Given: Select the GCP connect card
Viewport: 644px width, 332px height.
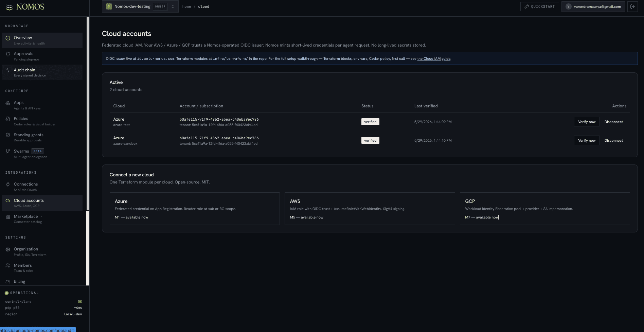Looking at the screenshot, I should point(545,209).
